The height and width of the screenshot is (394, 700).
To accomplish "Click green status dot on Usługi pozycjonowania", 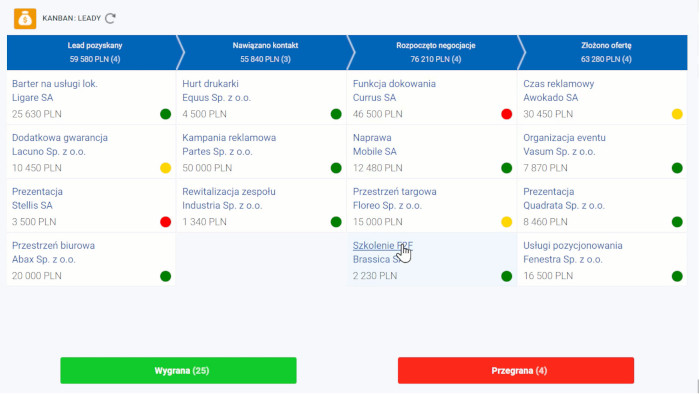I will pos(677,276).
